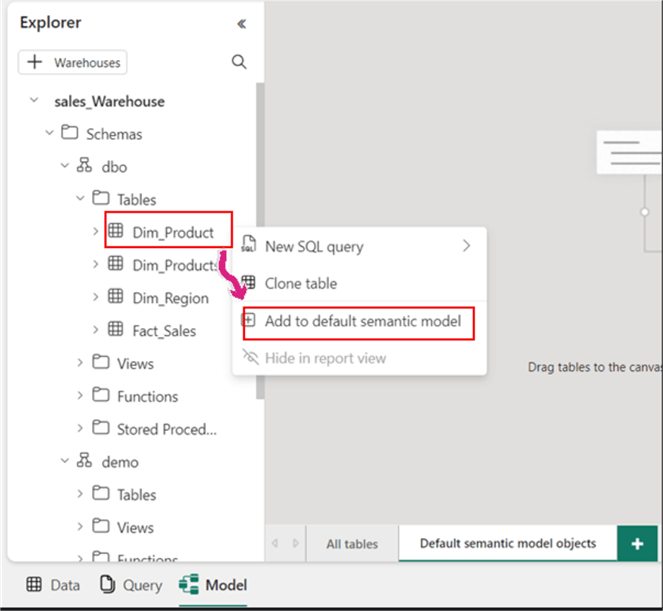Expand the dbo Views folder chevron
Image resolution: width=663 pixels, height=611 pixels.
[x=80, y=362]
